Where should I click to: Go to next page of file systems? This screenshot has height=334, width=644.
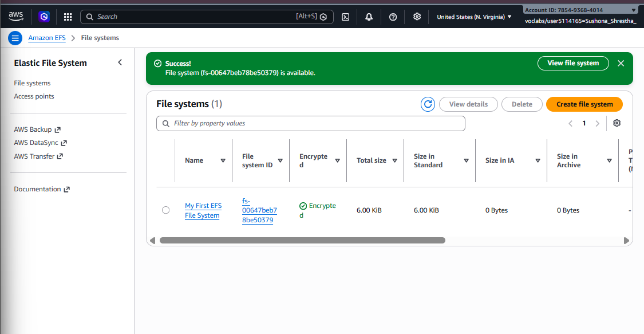click(597, 123)
